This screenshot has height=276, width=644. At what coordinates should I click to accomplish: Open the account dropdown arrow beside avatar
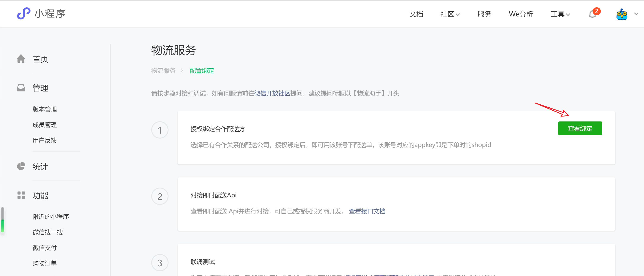636,14
